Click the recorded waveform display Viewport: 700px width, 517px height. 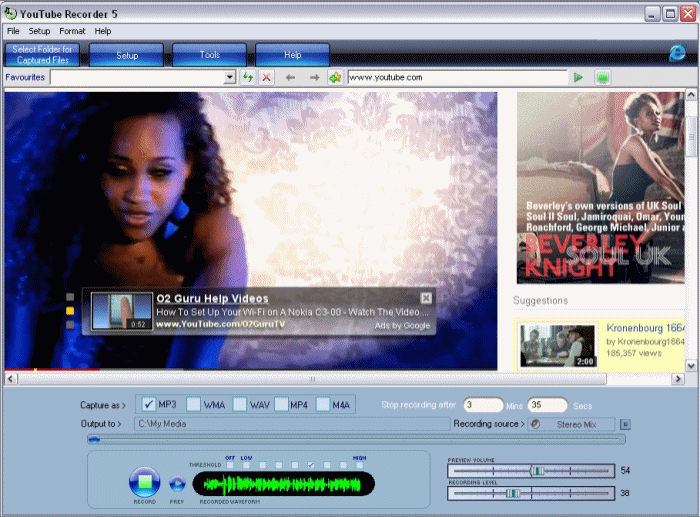[283, 484]
